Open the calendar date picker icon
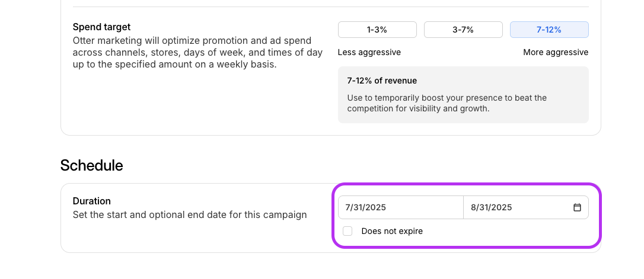 coord(577,207)
